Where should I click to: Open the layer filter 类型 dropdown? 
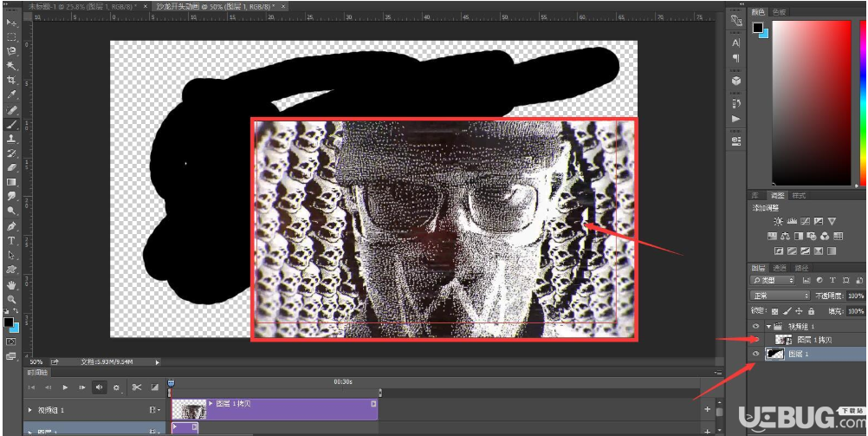772,281
